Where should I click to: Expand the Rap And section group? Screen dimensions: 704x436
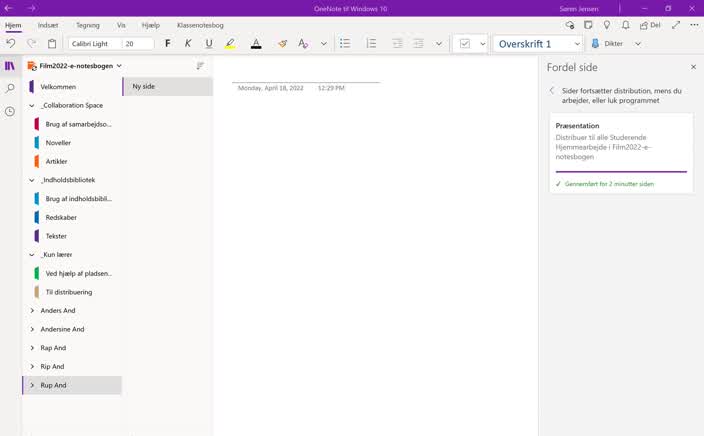(32, 348)
